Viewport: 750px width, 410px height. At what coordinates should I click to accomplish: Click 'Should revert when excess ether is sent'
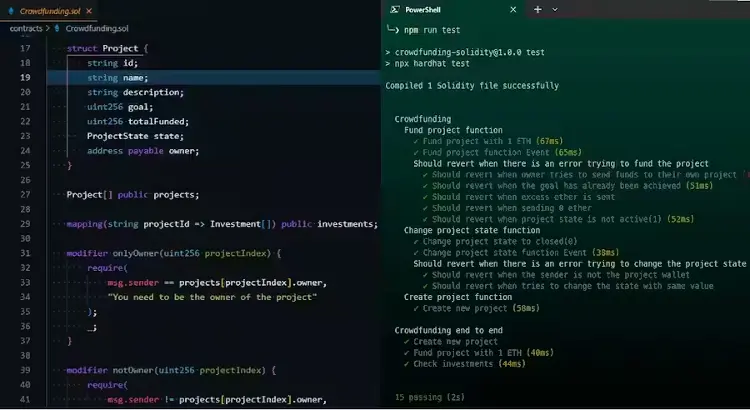[x=519, y=197]
